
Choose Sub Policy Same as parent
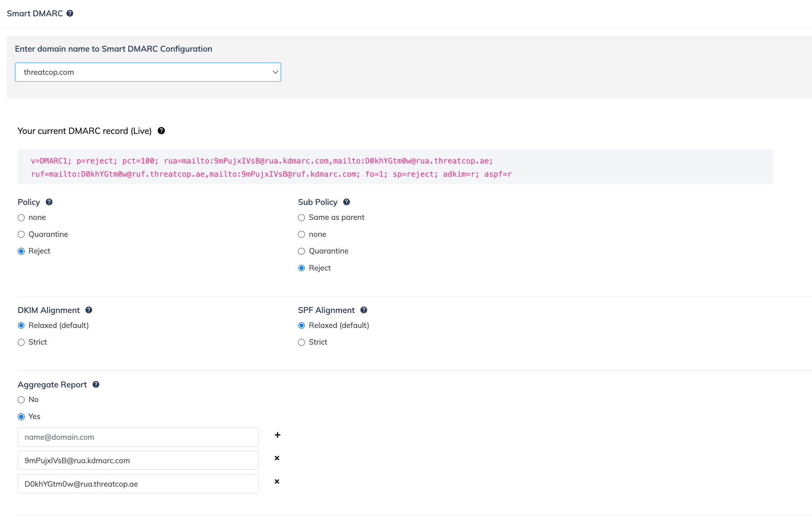coord(302,217)
